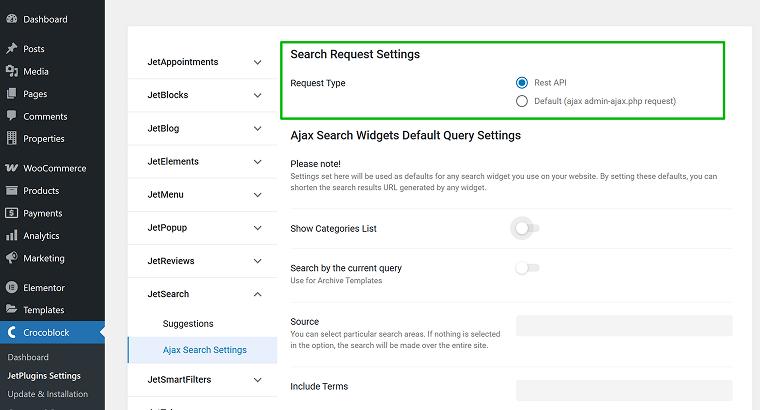The image size is (760, 410).
Task: Open JetPlugins Settings submenu link
Action: pos(44,376)
